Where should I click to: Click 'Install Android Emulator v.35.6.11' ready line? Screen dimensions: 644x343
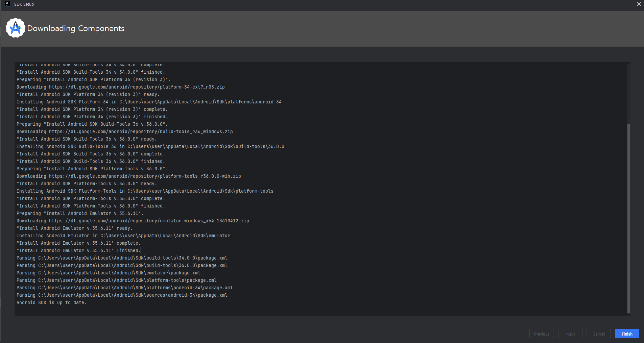74,228
